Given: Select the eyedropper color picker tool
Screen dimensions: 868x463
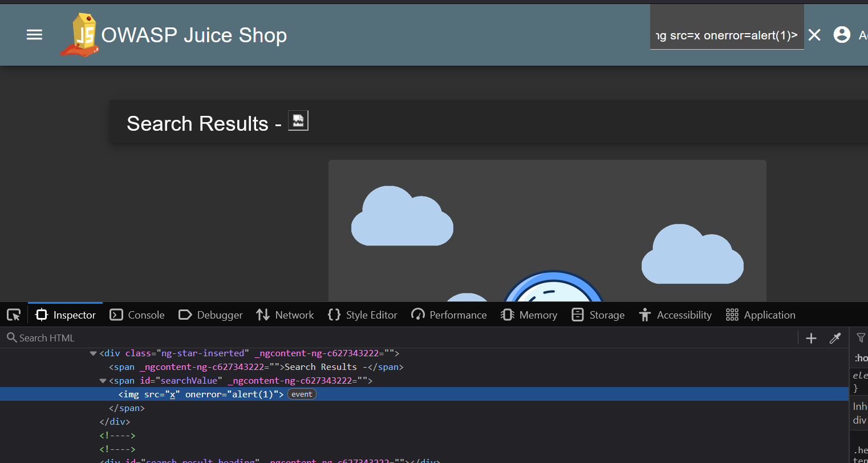Looking at the screenshot, I should [x=835, y=339].
